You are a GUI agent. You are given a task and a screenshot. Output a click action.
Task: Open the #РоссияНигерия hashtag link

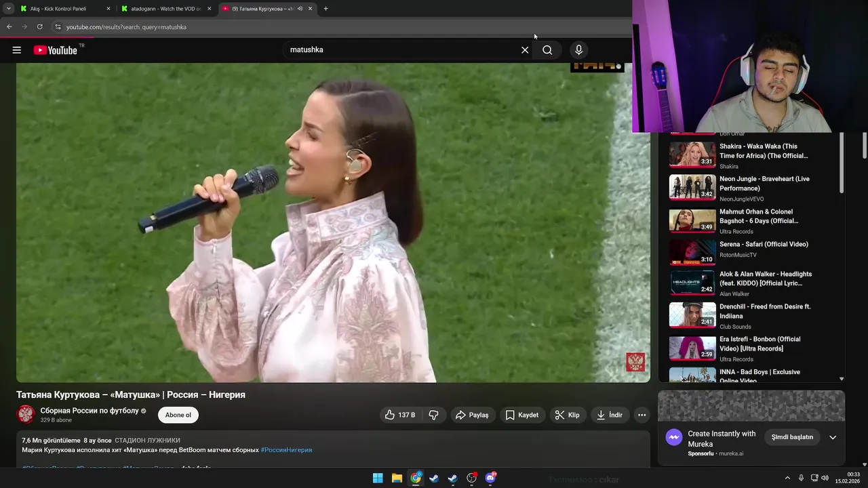[286, 450]
